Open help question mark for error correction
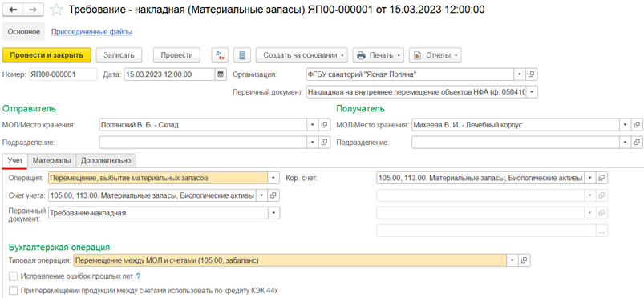The width and height of the screenshot is (644, 298). click(x=139, y=276)
